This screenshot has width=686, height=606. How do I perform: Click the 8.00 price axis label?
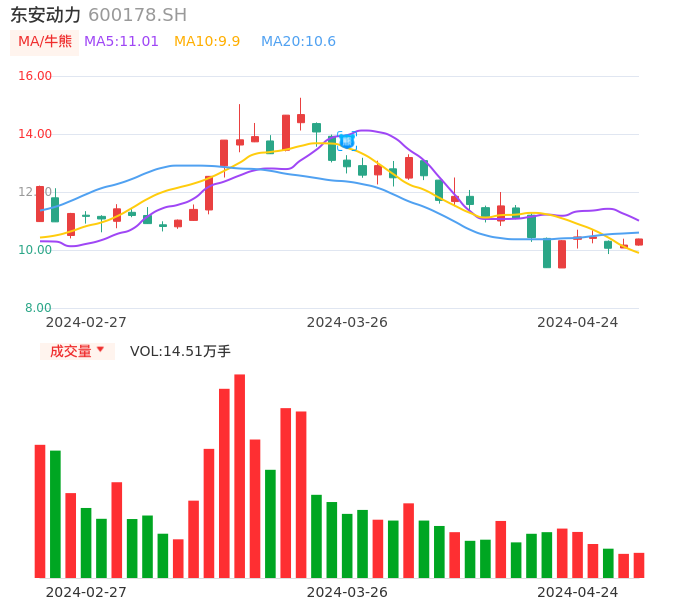point(38,308)
